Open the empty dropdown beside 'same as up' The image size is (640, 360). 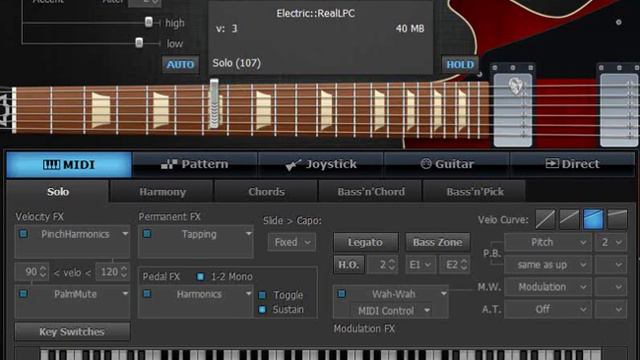coord(611,265)
